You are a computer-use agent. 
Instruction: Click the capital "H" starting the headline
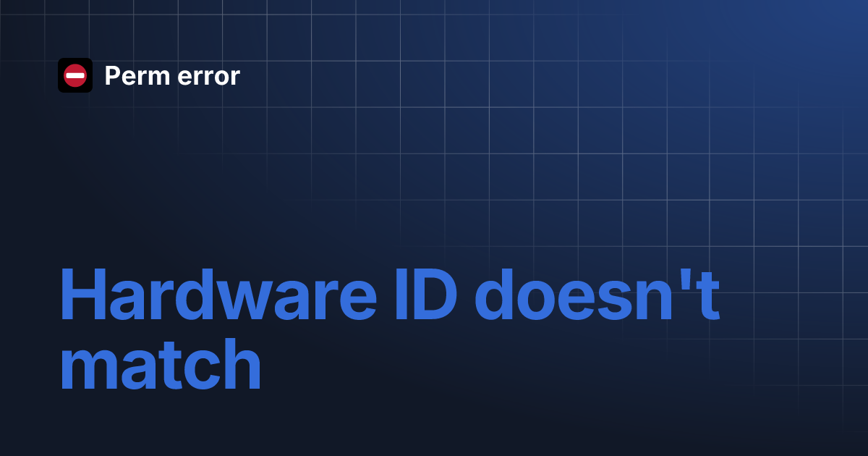(82, 295)
